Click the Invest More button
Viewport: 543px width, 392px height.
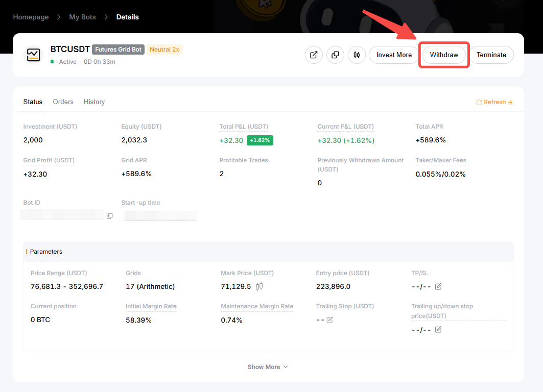tap(394, 55)
